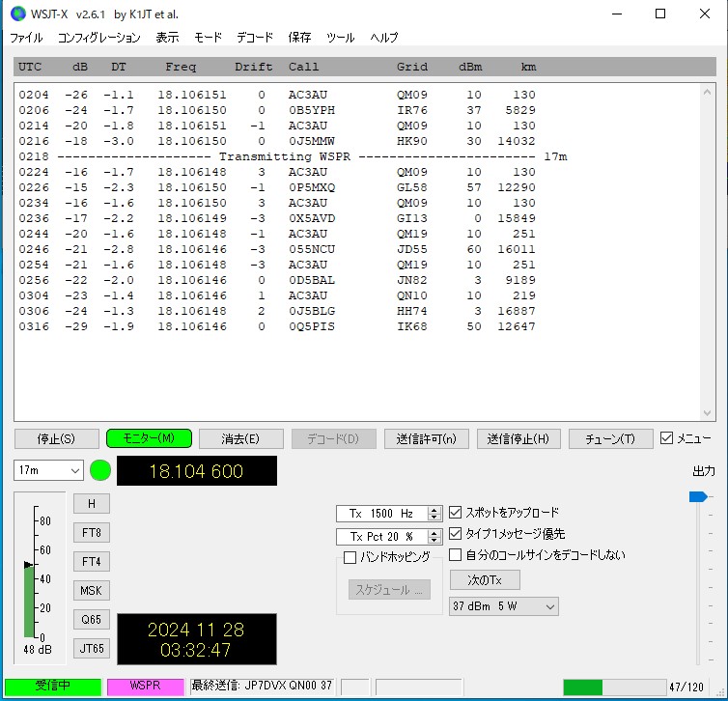The width and height of the screenshot is (728, 701).
Task: Click the 送信許可(n) enable Tx button
Action: 426,438
